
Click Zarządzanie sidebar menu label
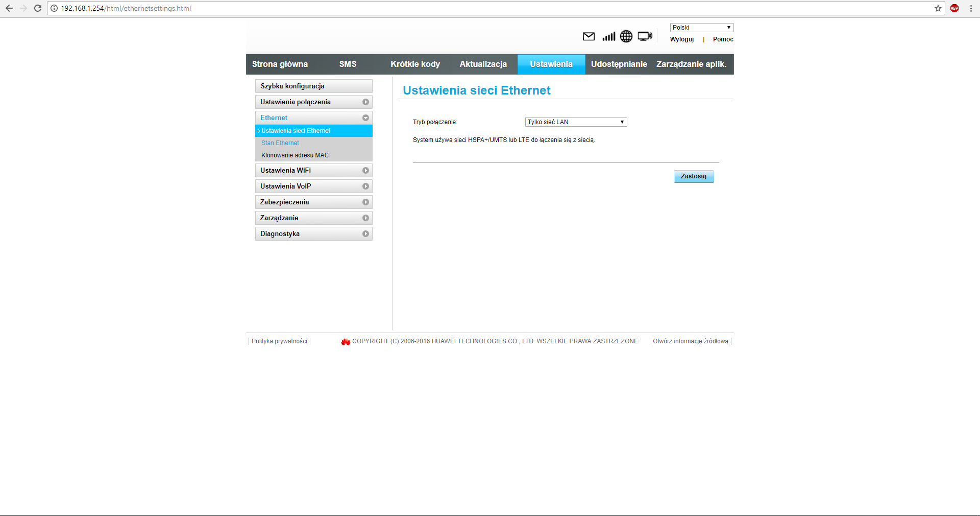point(279,218)
